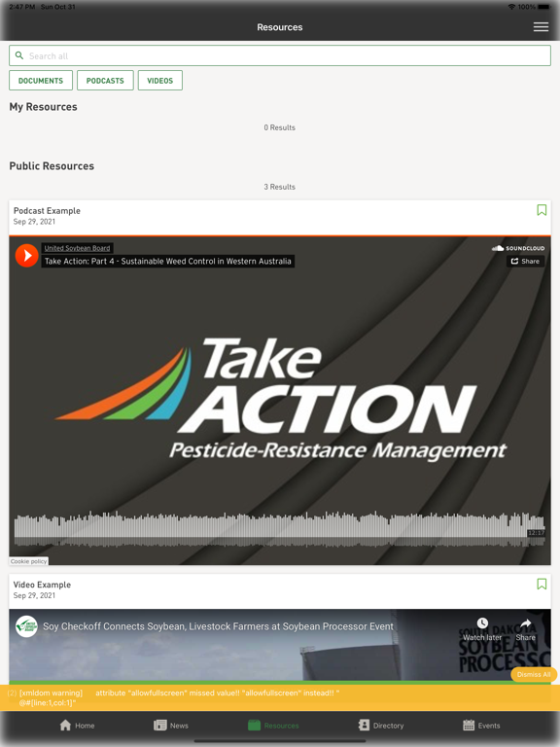Open the Events calendar tab
The image size is (560, 747).
tap(481, 725)
